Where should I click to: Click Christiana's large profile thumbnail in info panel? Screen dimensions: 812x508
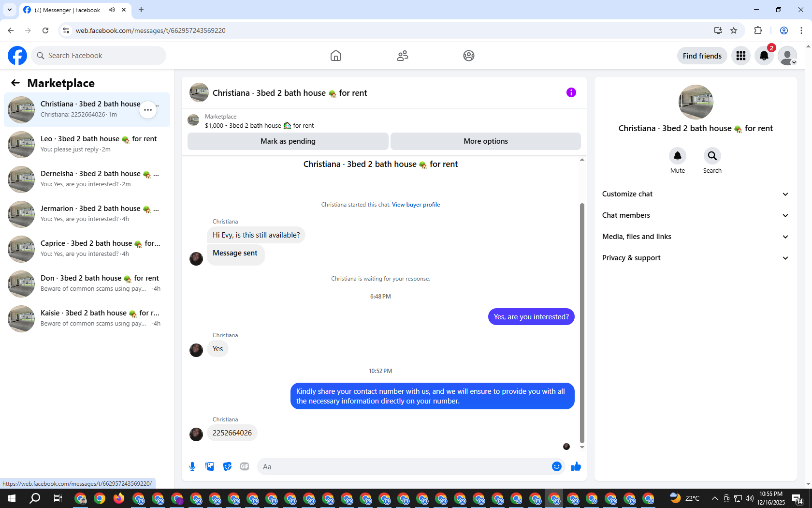tap(696, 102)
